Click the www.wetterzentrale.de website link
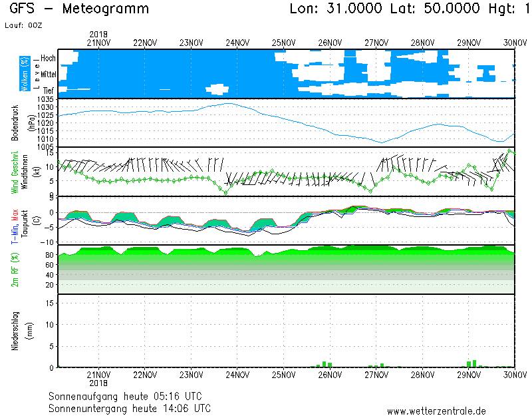The image size is (532, 416). [x=436, y=411]
